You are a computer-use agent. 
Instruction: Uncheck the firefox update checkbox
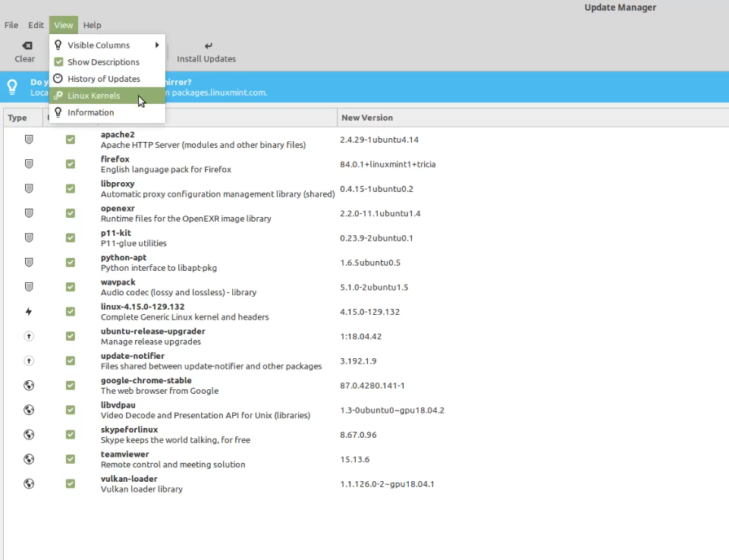(71, 164)
